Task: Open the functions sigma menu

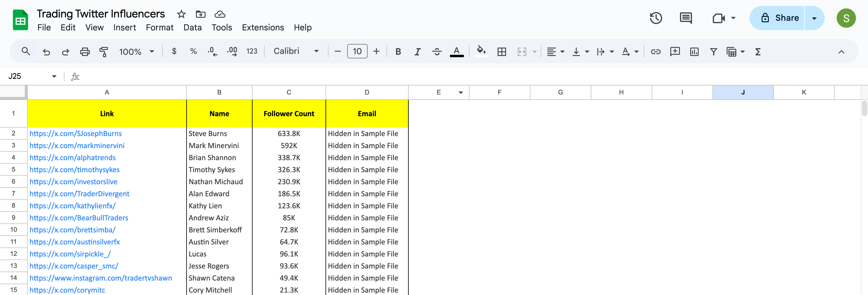Action: pyautogui.click(x=758, y=51)
